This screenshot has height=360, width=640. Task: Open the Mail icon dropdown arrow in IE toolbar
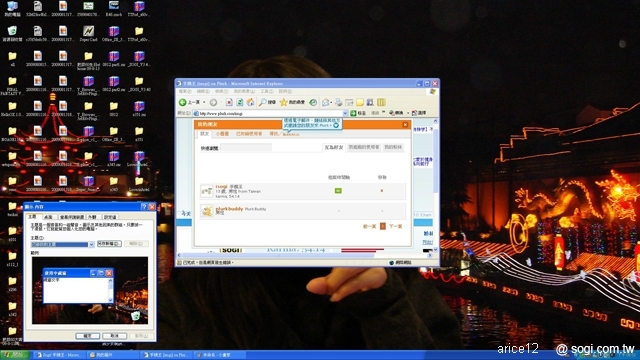coord(331,102)
